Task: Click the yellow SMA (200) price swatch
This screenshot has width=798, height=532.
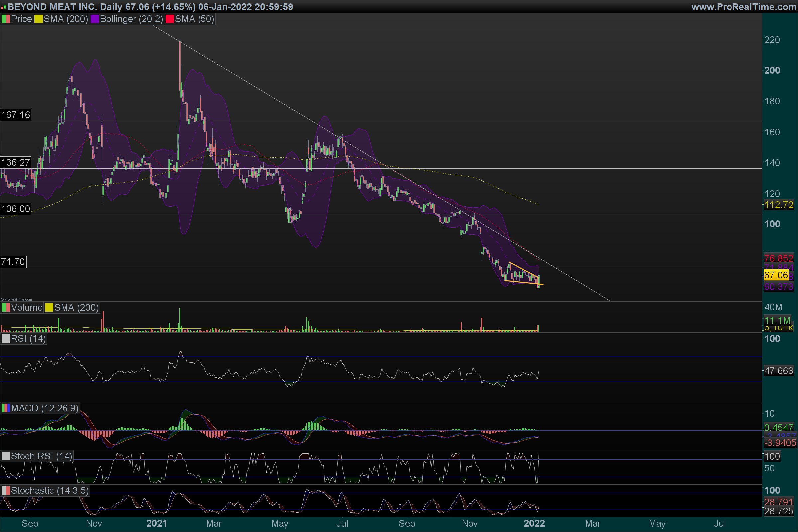Action: pyautogui.click(x=38, y=19)
